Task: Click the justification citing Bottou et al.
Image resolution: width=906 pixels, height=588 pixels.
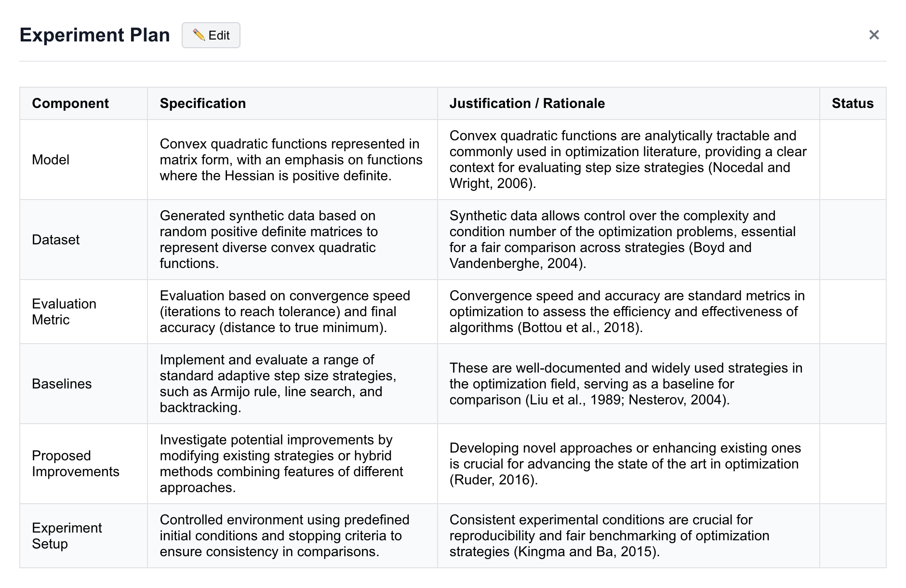Action: 627,311
